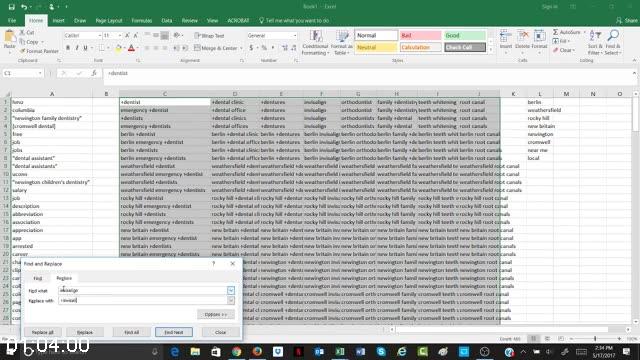Viewport: 640px width, 360px height.
Task: Open the File tab
Action: [x=12, y=20]
